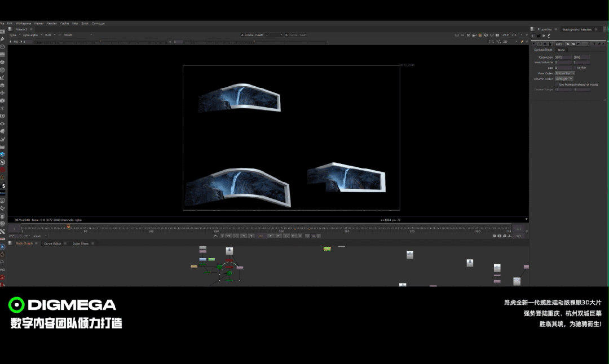Screen dimensions: 609x364
Task: Click the node help question-mark icon
Action: (594, 44)
